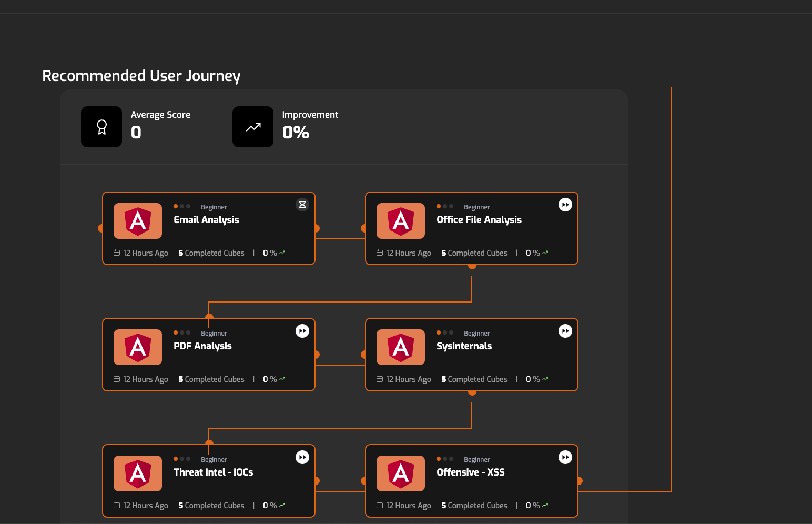This screenshot has width=812, height=524.
Task: Click the Angular logo on Sysinternals
Action: (400, 347)
